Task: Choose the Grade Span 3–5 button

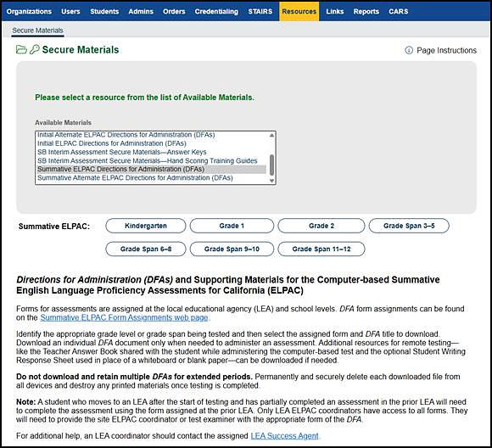Action: pyautogui.click(x=409, y=226)
